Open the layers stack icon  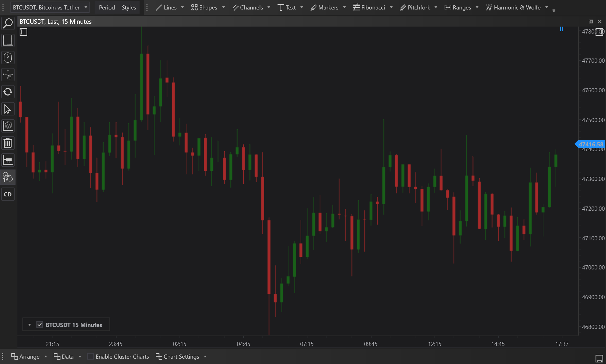tap(8, 126)
